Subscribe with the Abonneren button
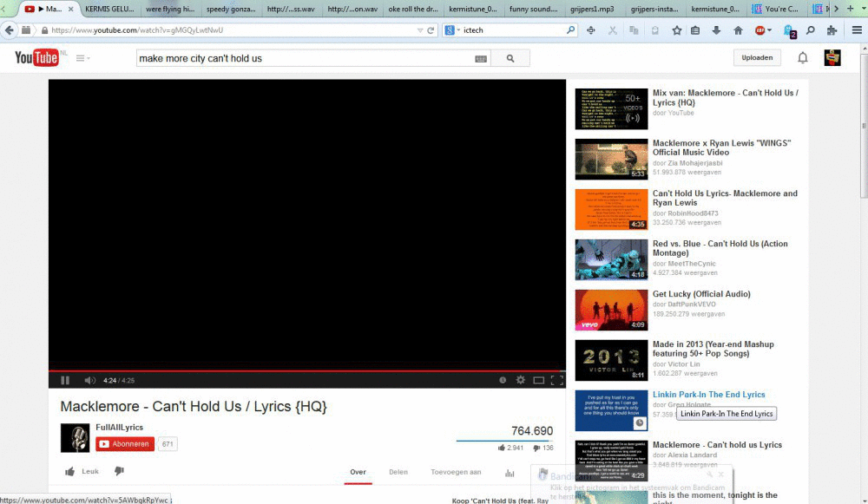The width and height of the screenshot is (868, 504). [124, 444]
